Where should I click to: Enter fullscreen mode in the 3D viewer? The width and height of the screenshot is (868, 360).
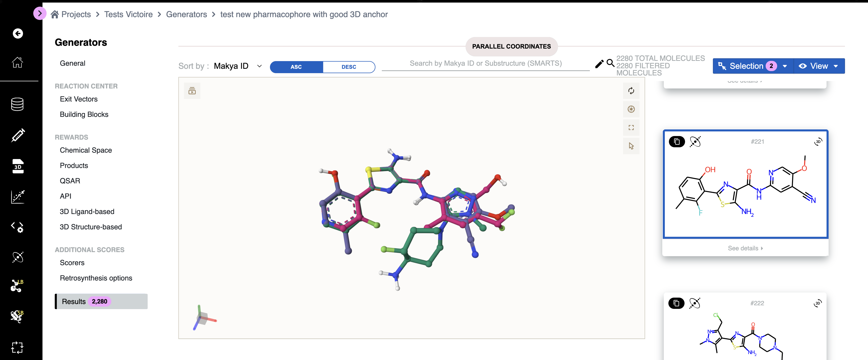coord(631,128)
